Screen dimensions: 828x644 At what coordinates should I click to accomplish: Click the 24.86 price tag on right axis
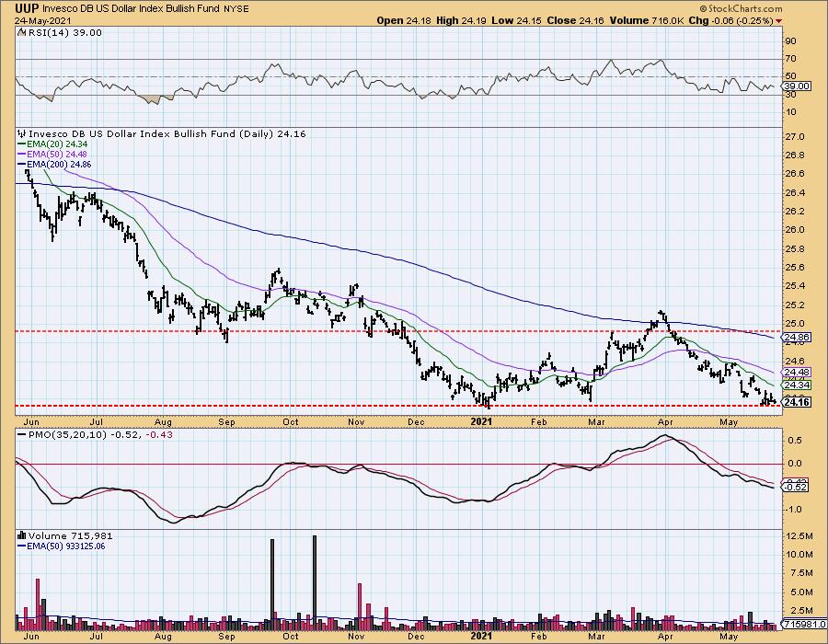797,338
